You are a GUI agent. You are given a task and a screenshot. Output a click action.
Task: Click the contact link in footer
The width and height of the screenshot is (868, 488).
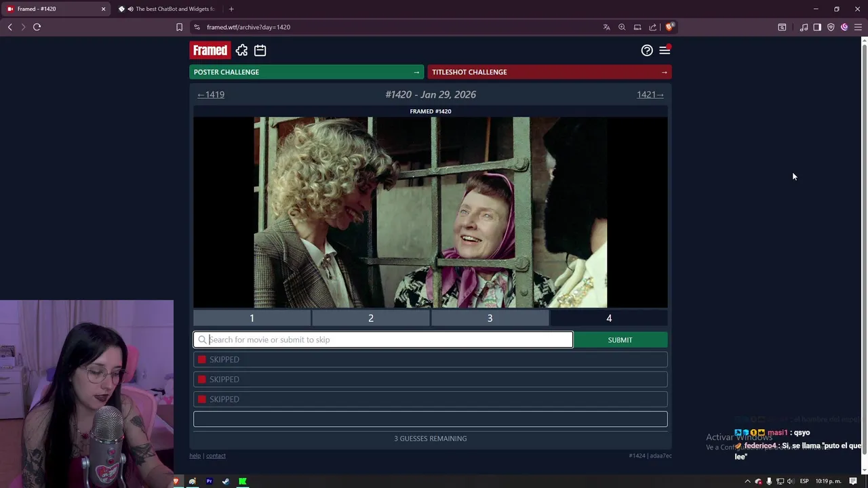click(216, 455)
